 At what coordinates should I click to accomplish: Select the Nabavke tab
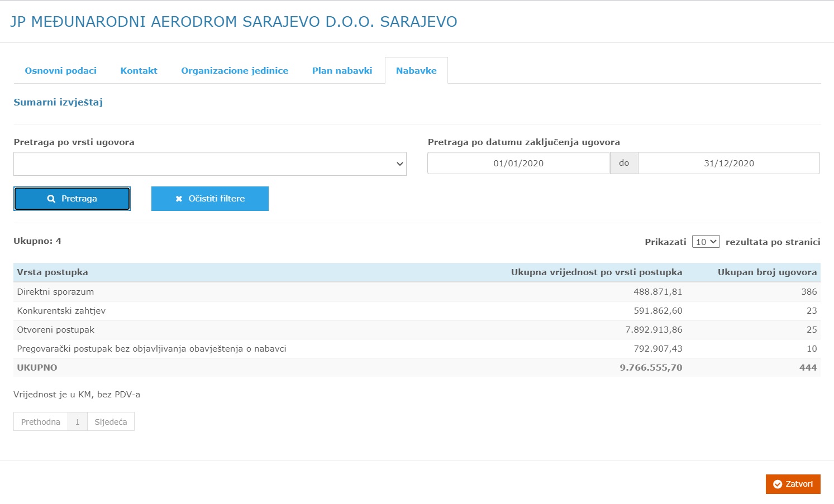coord(416,70)
